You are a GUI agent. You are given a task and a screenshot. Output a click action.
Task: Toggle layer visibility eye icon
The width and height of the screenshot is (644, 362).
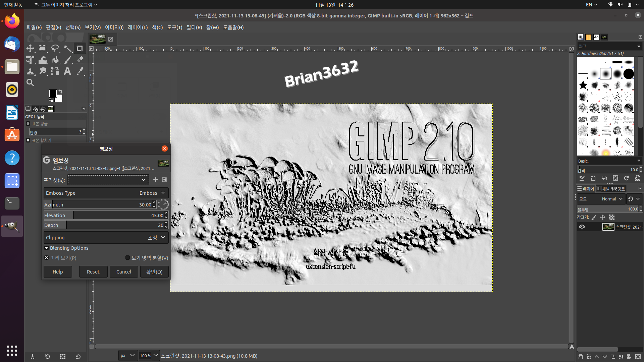(582, 227)
